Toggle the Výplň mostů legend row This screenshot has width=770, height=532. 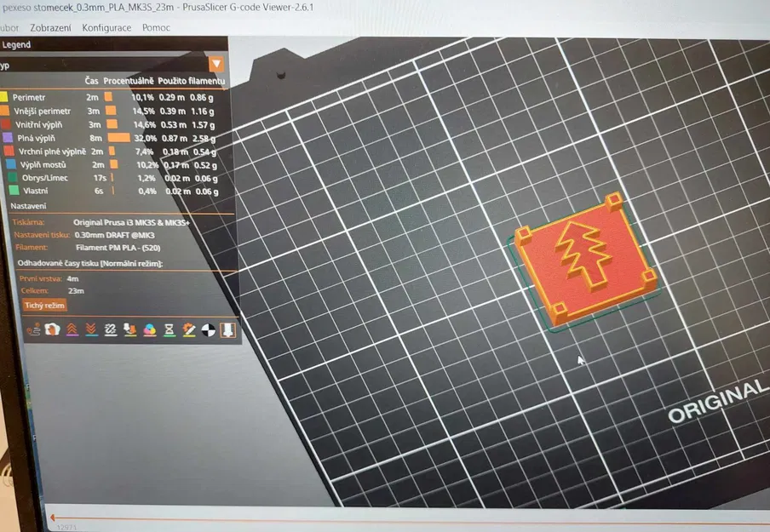113,165
